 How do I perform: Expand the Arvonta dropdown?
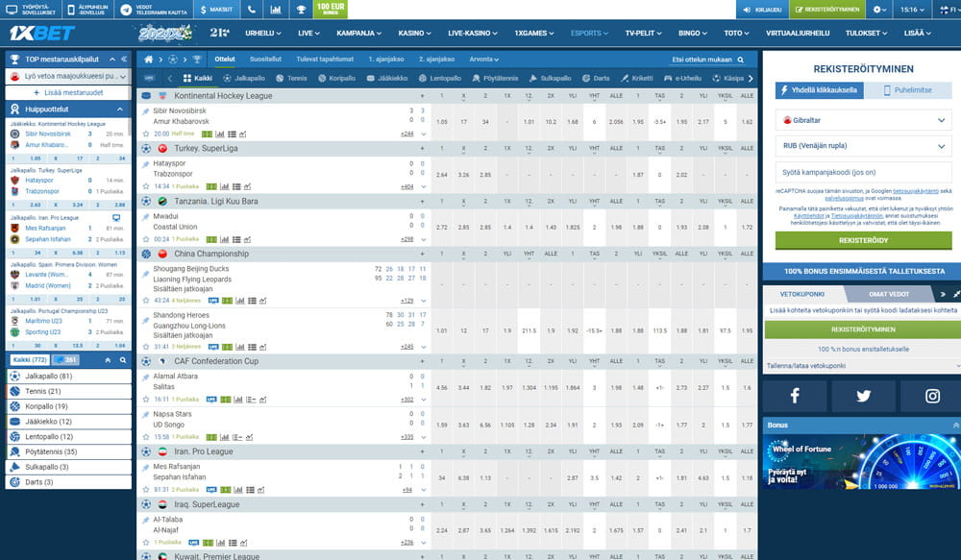point(483,60)
